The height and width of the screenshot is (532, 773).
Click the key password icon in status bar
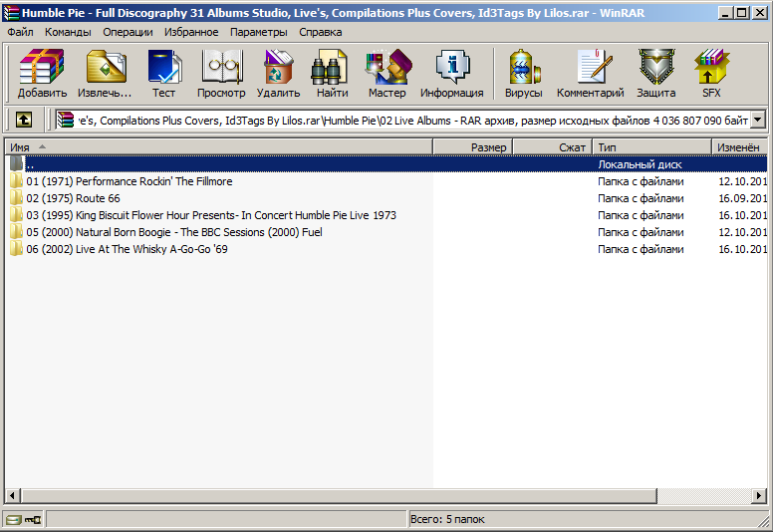pos(33,519)
